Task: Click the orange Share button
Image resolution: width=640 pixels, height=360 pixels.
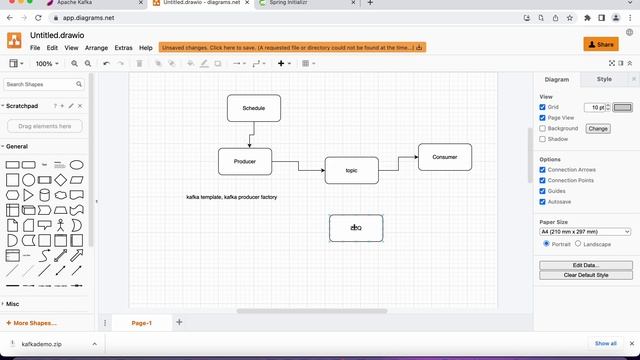Action: (x=601, y=44)
